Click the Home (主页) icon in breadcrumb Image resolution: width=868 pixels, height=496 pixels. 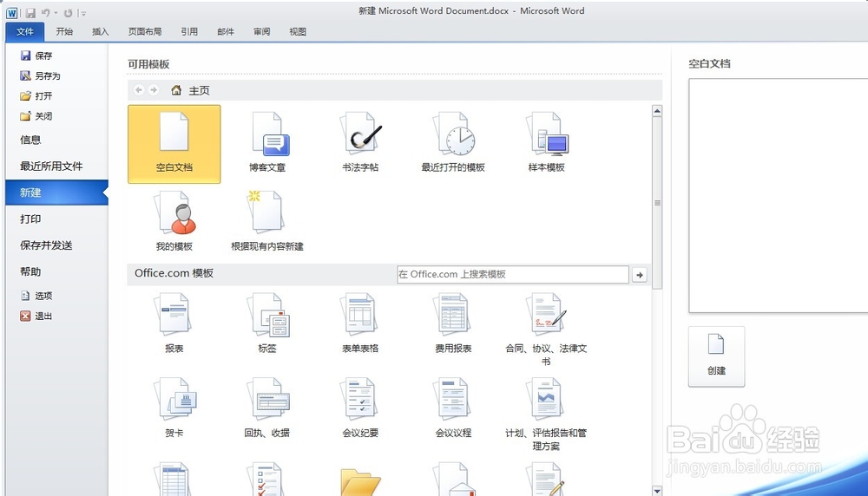(176, 90)
